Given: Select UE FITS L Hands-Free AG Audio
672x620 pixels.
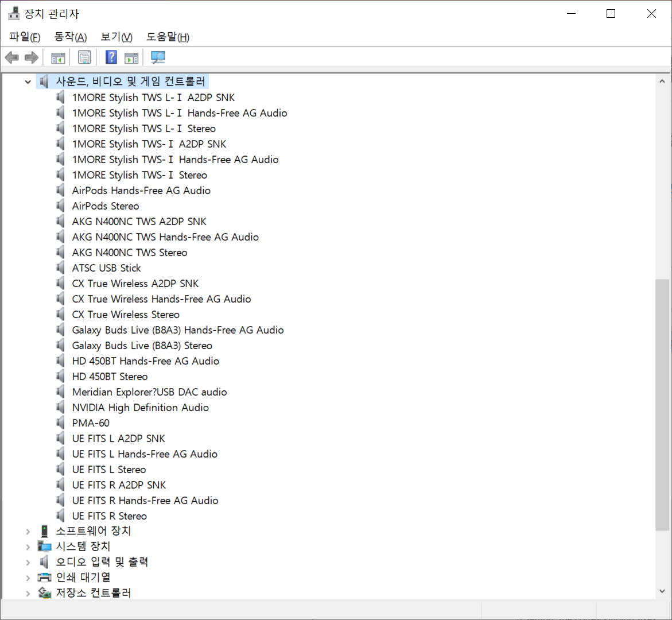Looking at the screenshot, I should (x=145, y=454).
